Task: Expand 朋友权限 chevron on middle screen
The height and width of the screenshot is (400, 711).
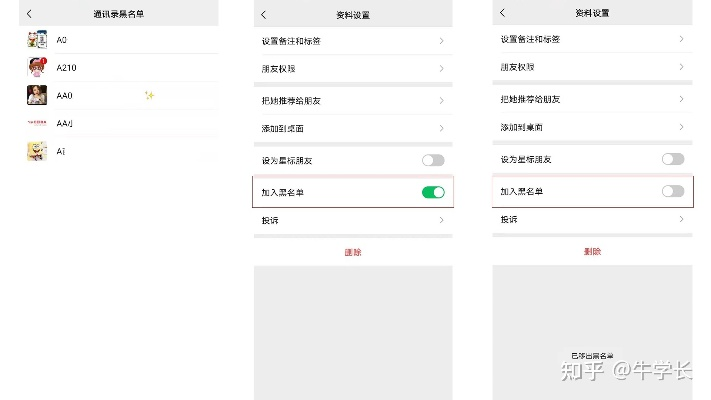Action: pyautogui.click(x=441, y=68)
